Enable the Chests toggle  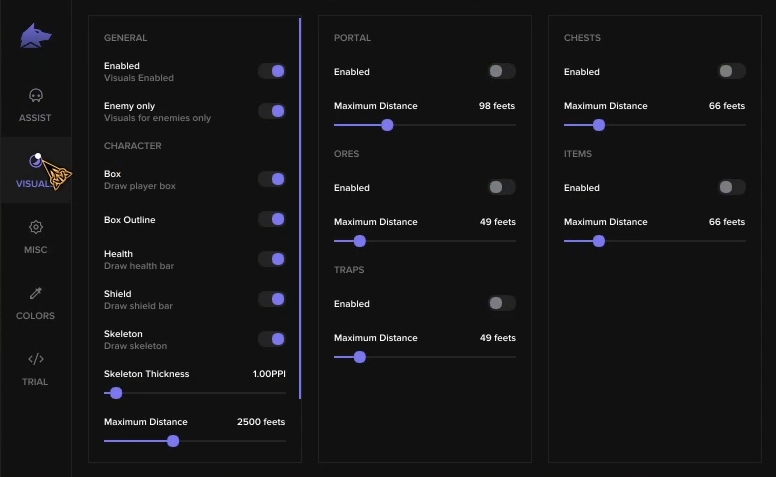(x=731, y=71)
